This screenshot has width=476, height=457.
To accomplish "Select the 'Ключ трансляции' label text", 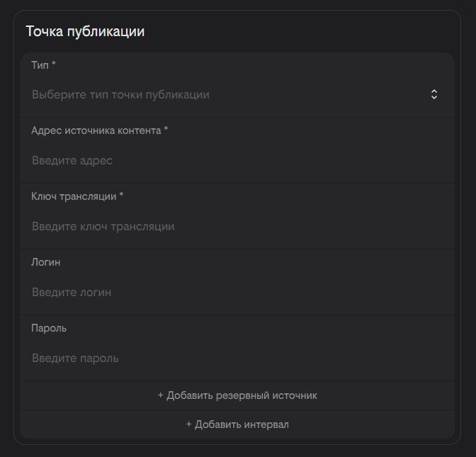I will pyautogui.click(x=74, y=196).
